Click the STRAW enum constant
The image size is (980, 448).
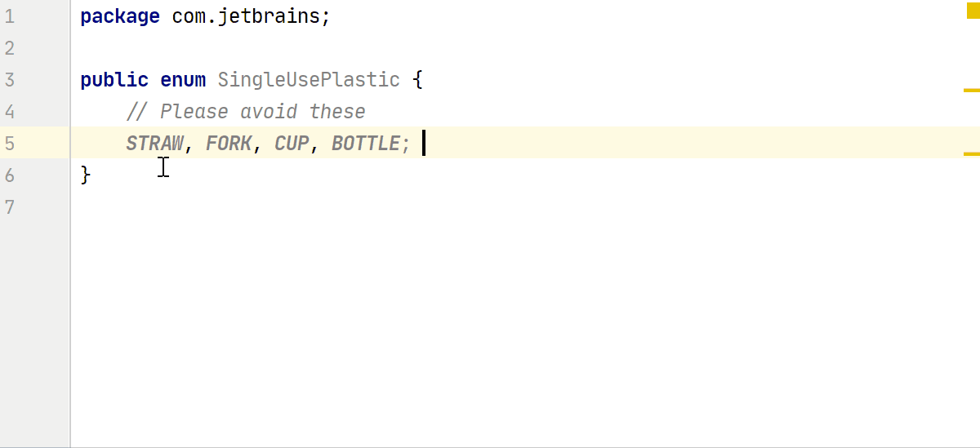(154, 144)
